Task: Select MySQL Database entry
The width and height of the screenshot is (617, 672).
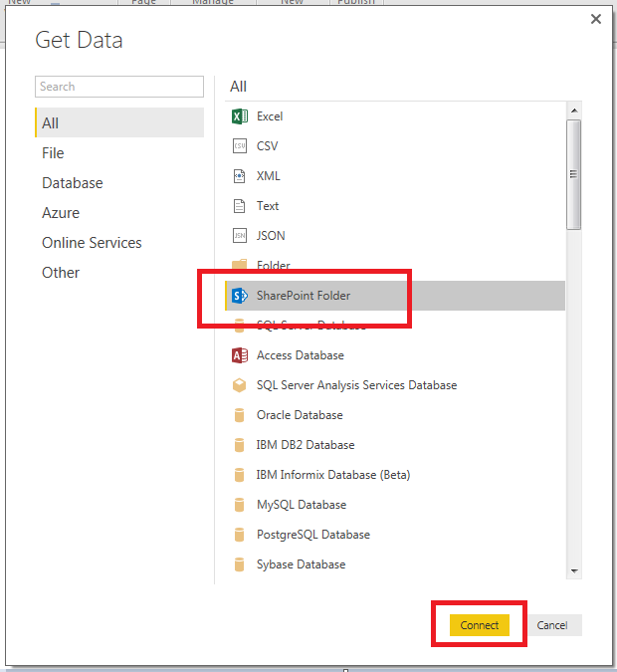Action: [x=395, y=505]
